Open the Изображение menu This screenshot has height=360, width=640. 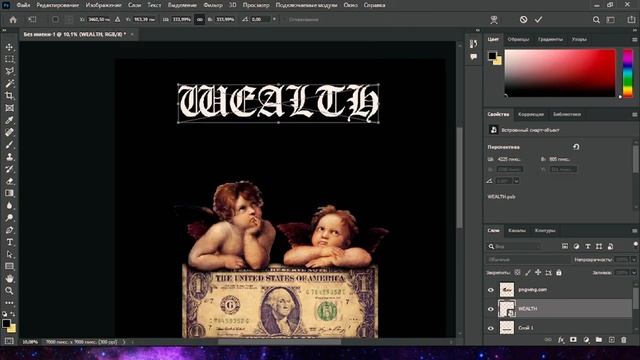[104, 5]
